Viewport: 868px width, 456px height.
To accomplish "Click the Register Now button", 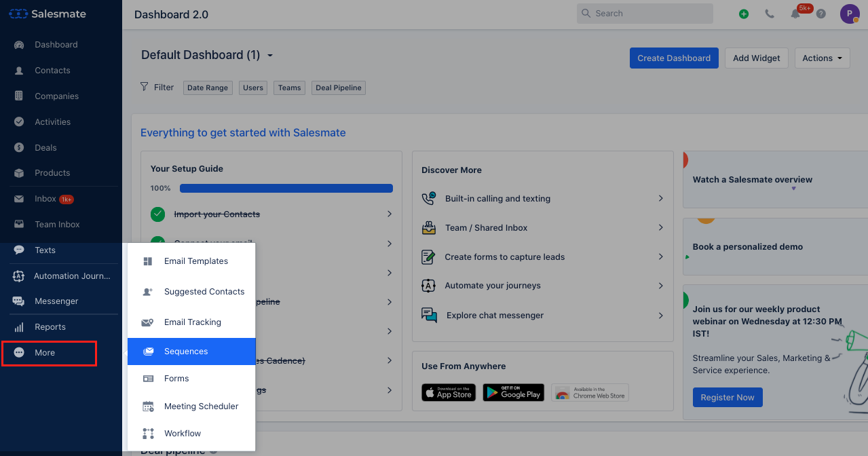I will pyautogui.click(x=728, y=398).
